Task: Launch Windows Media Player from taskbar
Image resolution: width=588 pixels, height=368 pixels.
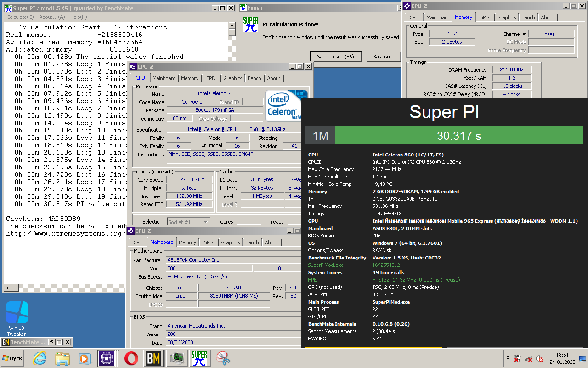Action: tap(84, 358)
